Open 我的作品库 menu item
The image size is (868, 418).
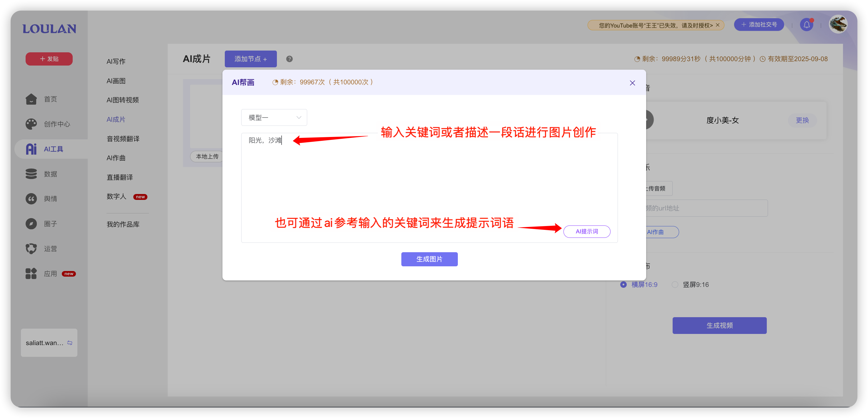[123, 224]
